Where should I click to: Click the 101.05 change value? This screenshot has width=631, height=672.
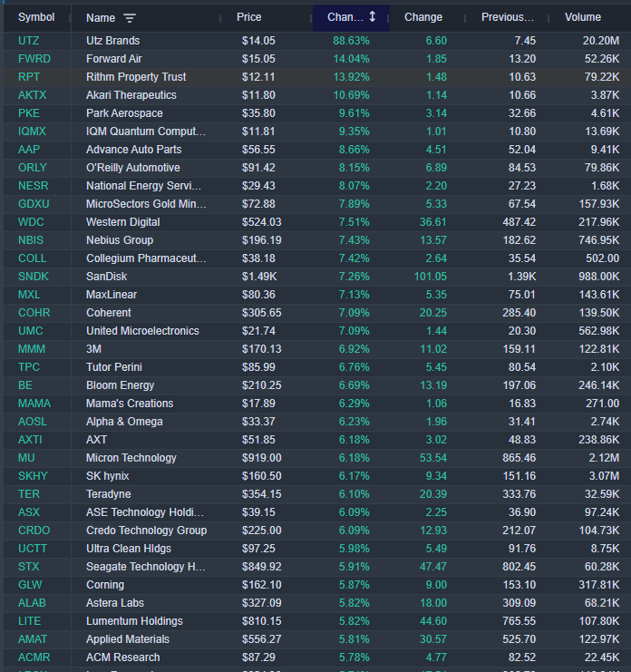click(430, 277)
